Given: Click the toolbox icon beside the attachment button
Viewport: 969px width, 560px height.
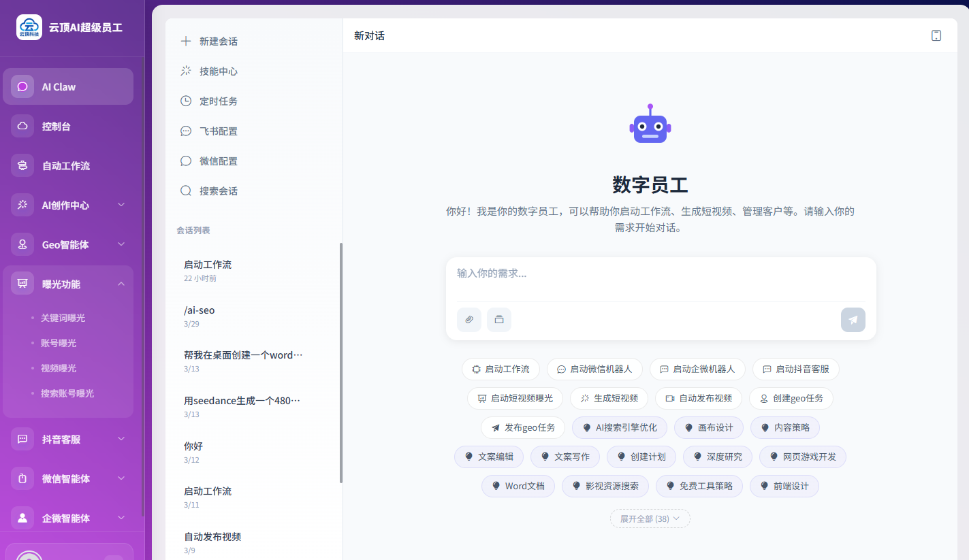Looking at the screenshot, I should click(499, 320).
